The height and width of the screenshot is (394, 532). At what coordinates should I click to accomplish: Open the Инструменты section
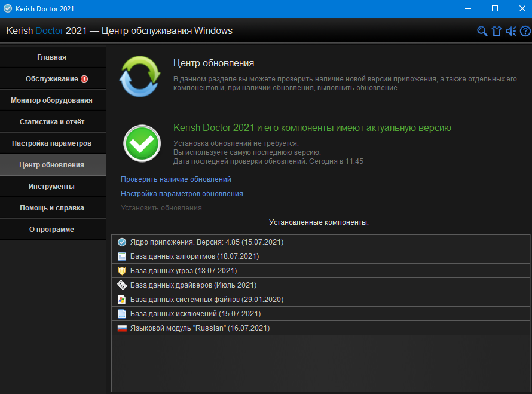[53, 187]
